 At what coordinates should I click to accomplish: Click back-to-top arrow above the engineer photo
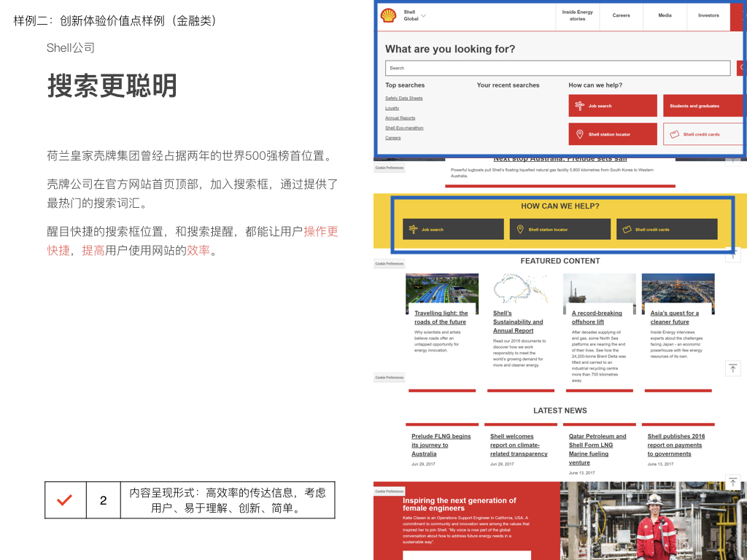(x=732, y=483)
